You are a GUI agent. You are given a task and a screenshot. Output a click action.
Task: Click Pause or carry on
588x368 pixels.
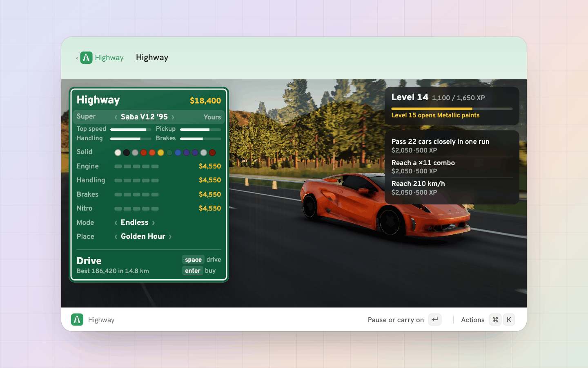click(x=396, y=320)
